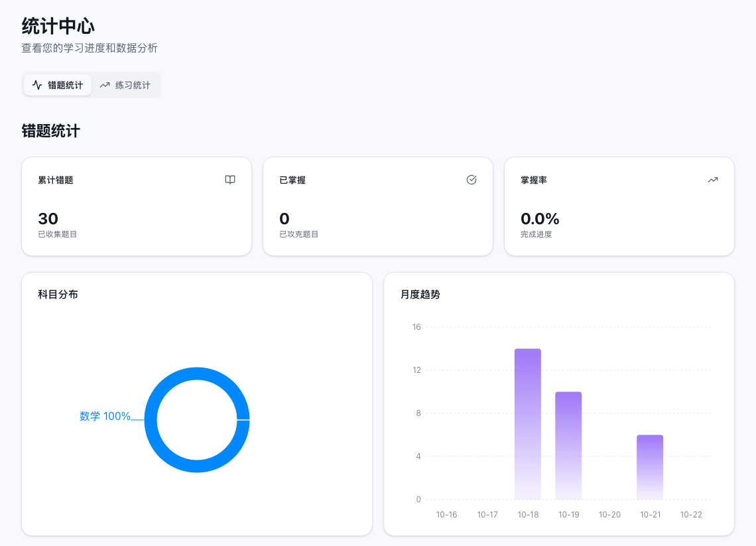Switch to the 错题统计 tab
The image size is (756, 546).
click(x=58, y=86)
